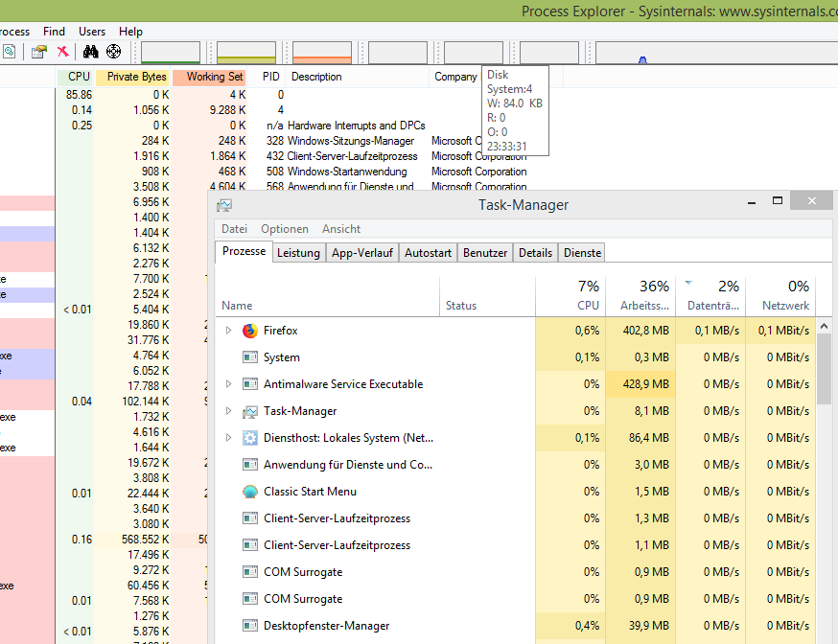This screenshot has width=838, height=644.
Task: Click the Classic Start Menu shell icon
Action: 249,492
